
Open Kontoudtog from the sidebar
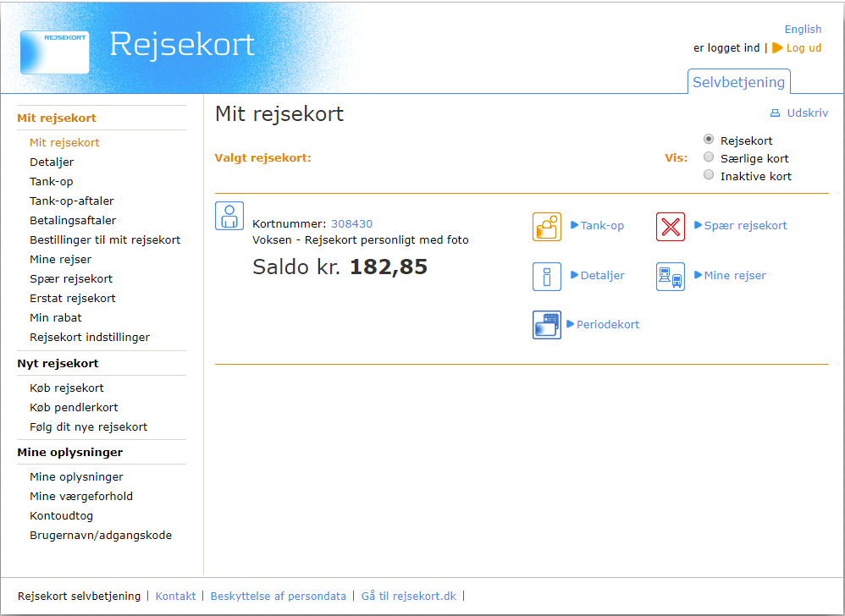point(61,516)
